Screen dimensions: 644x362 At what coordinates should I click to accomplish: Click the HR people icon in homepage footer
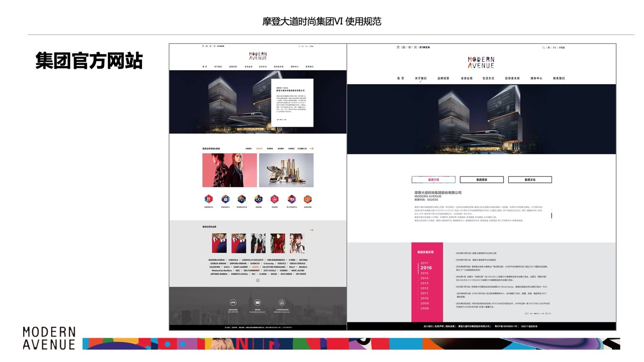282,303
